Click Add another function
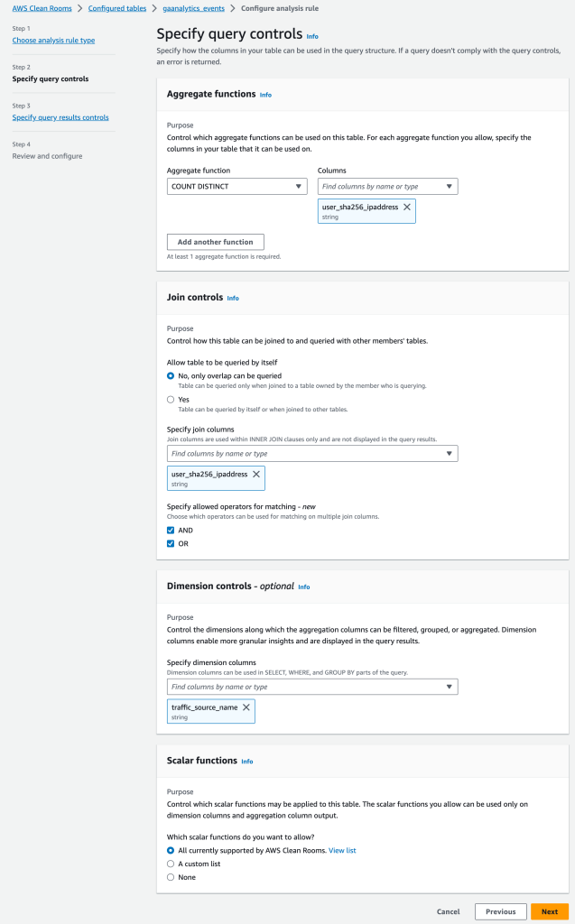This screenshot has width=575, height=924. pos(215,242)
